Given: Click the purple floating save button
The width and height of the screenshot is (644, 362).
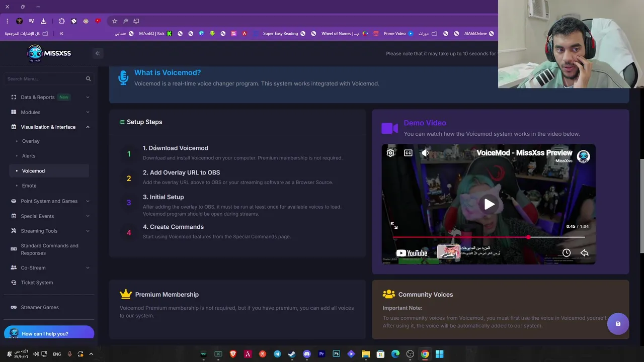Looking at the screenshot, I should (618, 324).
